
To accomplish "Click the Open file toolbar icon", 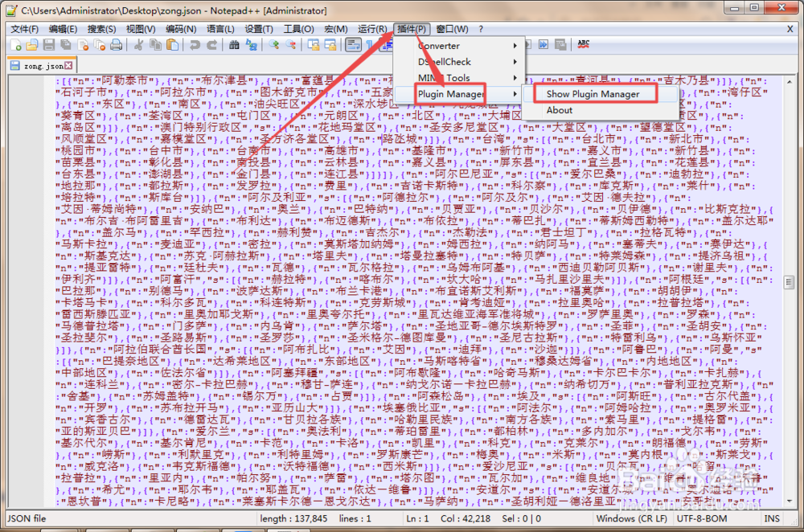I will point(33,45).
